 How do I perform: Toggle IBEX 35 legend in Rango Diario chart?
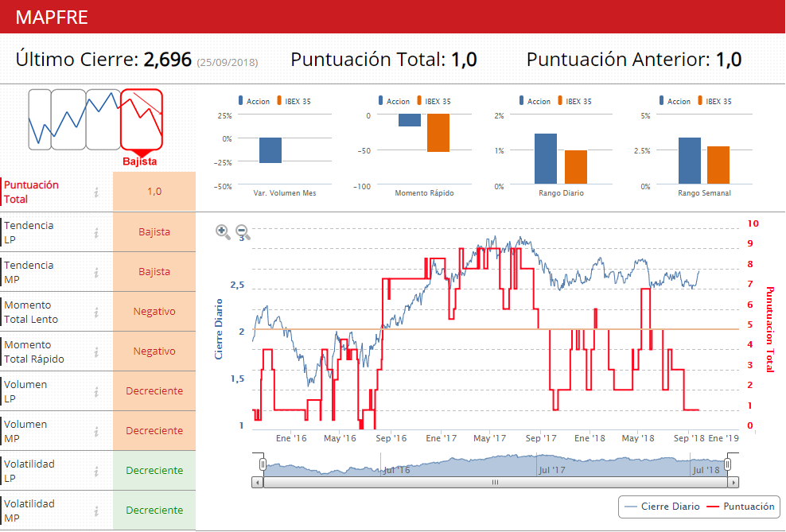[x=574, y=101]
